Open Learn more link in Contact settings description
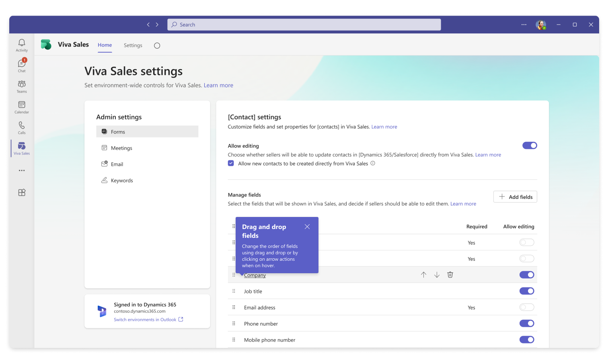 (384, 127)
